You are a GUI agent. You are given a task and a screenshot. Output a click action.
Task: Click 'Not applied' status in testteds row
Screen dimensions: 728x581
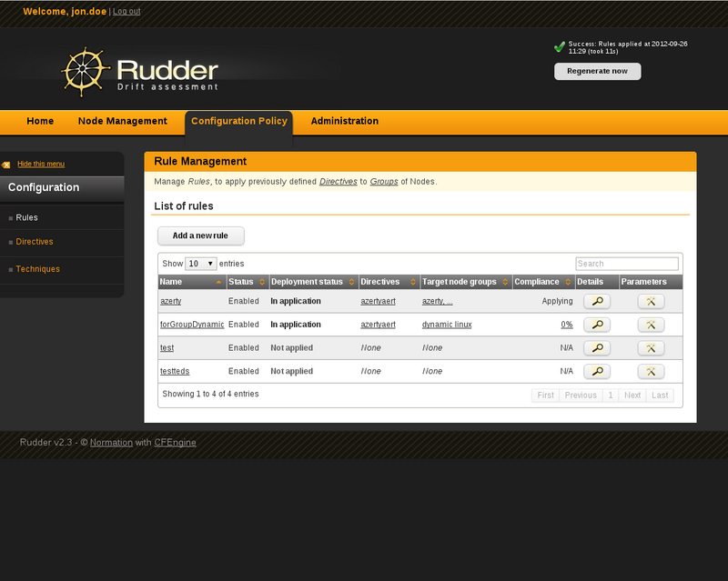coord(291,371)
